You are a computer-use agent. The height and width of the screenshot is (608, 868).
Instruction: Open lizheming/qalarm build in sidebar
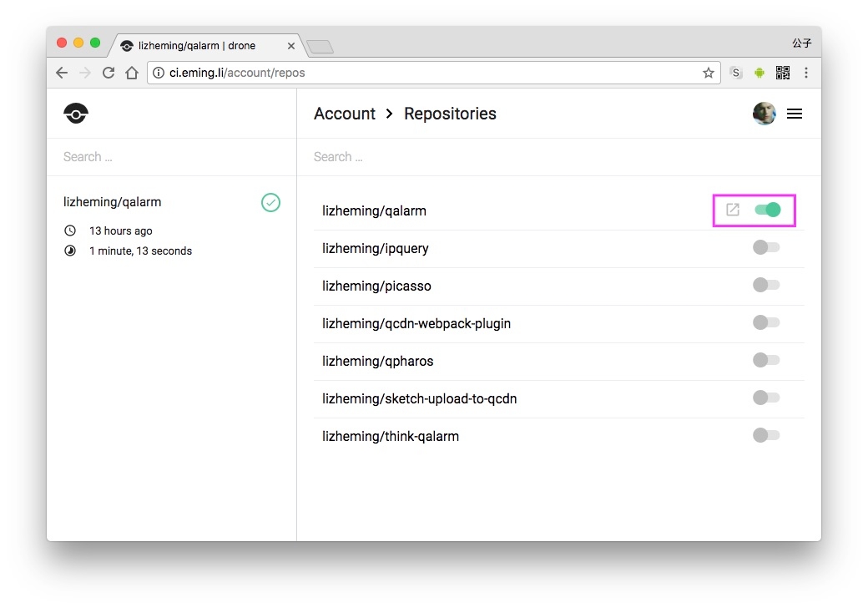pyautogui.click(x=113, y=202)
